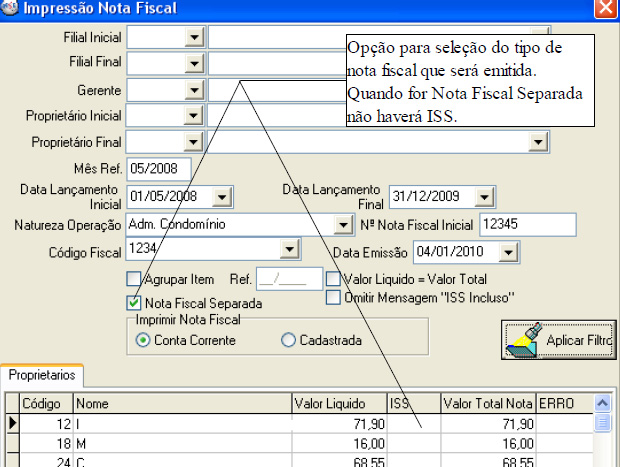620x467 pixels.
Task: Click the grid scrollbar thumb
Action: point(603,423)
